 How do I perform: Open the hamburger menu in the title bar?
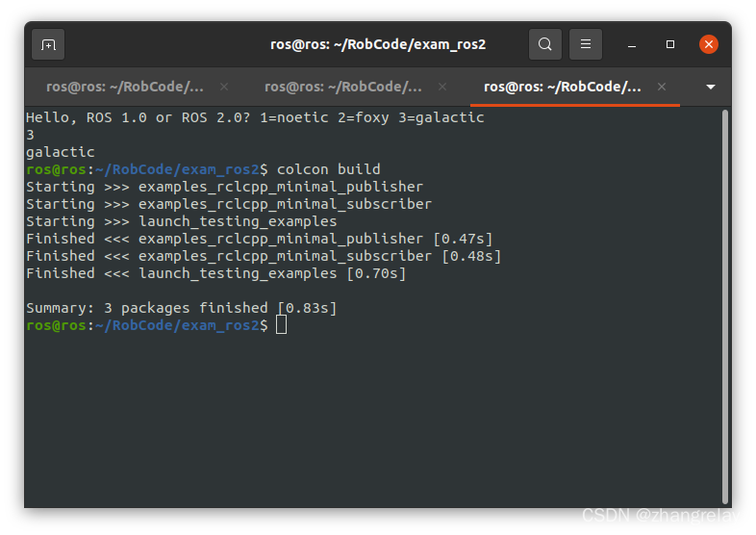pos(586,44)
